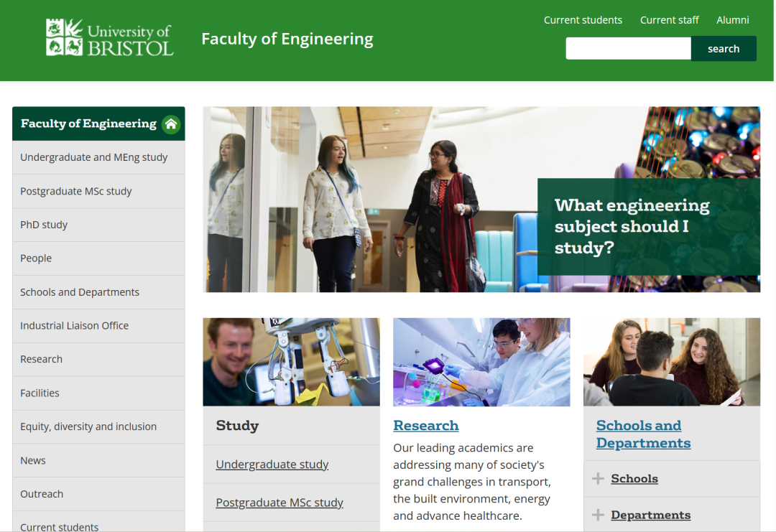This screenshot has height=532, width=776.
Task: Open Undergraduate and MEng study in sidebar
Action: (94, 157)
